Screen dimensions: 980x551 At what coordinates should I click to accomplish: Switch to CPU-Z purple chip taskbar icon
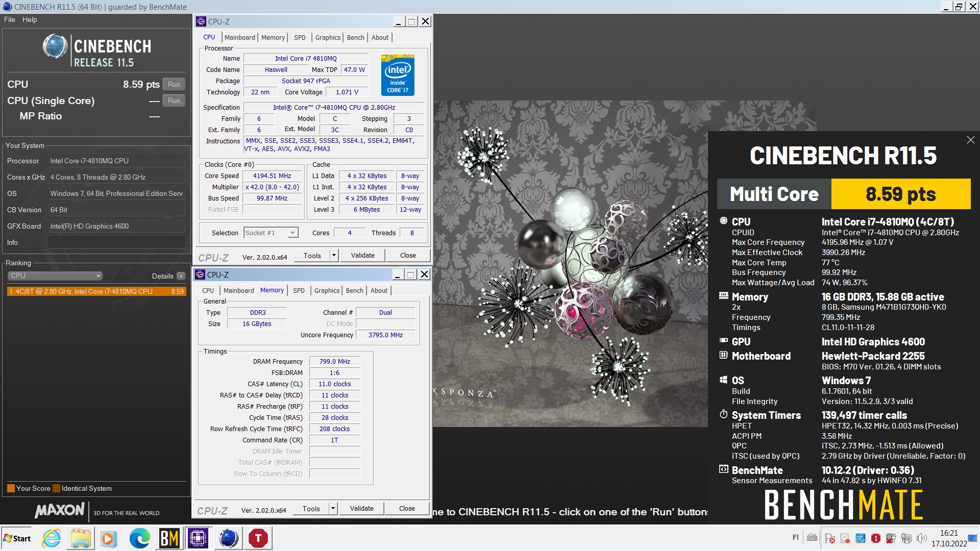[198, 538]
